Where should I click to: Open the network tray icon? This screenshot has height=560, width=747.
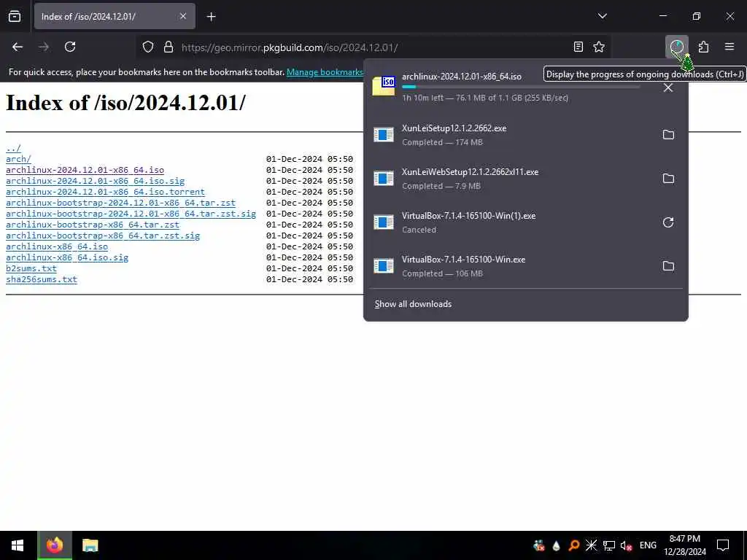609,545
